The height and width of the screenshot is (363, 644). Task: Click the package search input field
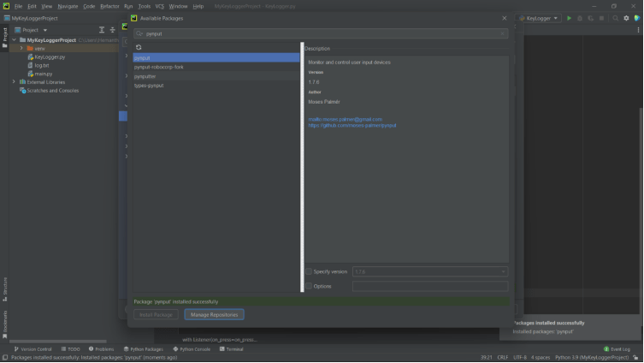pos(321,33)
